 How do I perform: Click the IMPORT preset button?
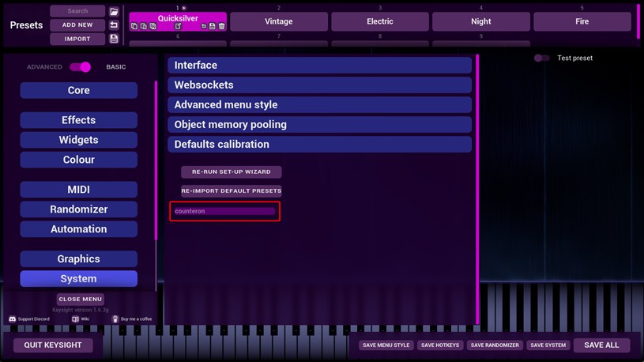(x=77, y=39)
